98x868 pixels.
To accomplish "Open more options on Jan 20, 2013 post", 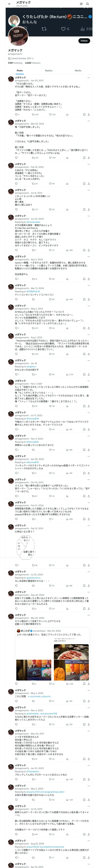I will (x=89, y=78).
